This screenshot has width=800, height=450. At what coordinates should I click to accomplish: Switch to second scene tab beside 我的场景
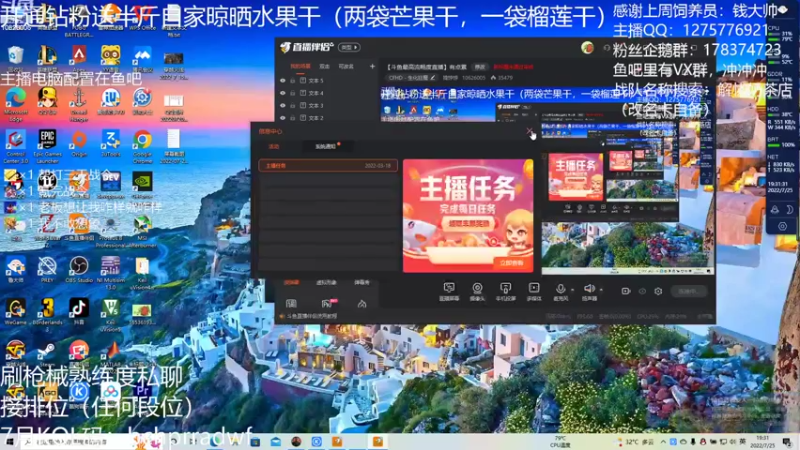324,66
